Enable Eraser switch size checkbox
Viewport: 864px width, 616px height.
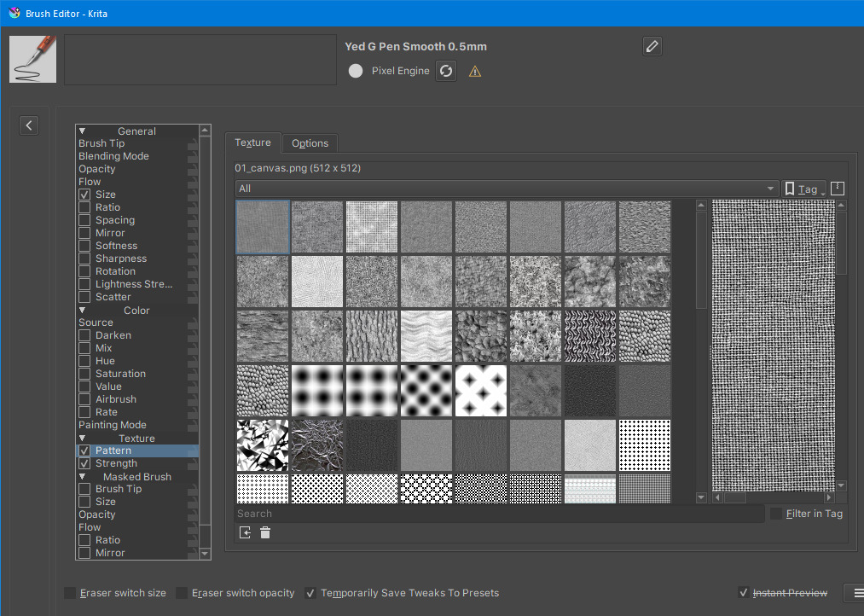tap(69, 593)
